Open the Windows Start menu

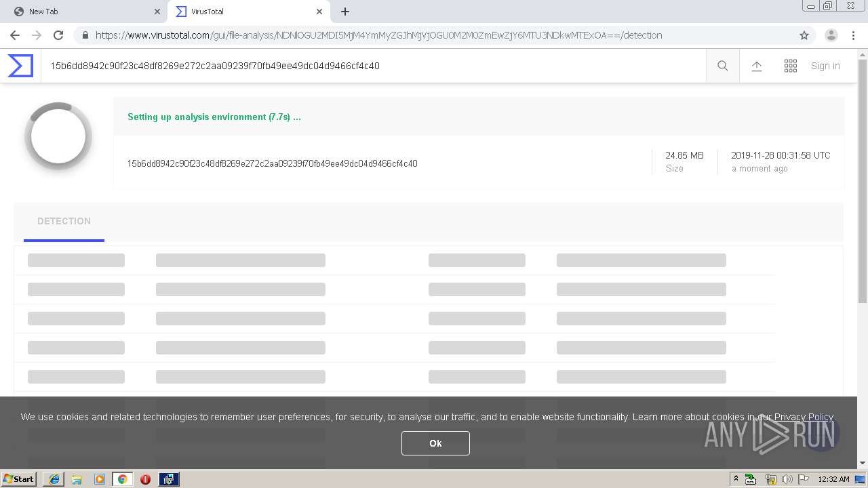[x=19, y=479]
